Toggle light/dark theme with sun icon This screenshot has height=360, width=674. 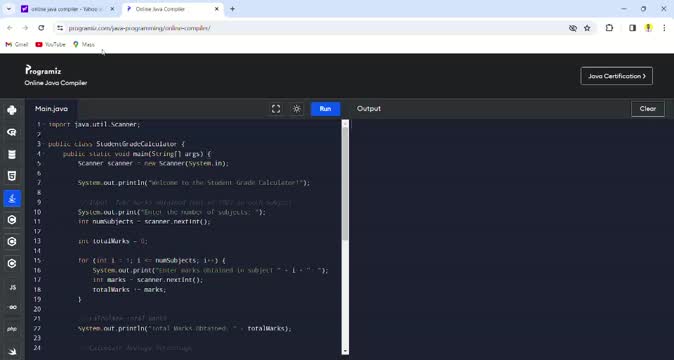coord(297,109)
